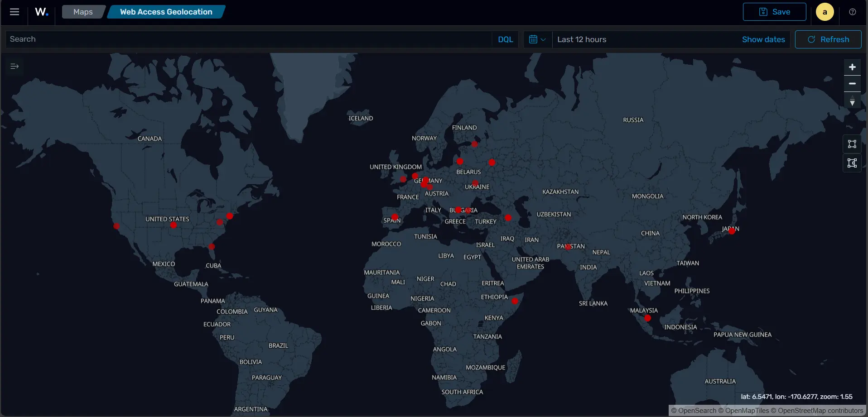Screen dimensions: 868x417
Task: Refresh the map data
Action: tap(828, 39)
